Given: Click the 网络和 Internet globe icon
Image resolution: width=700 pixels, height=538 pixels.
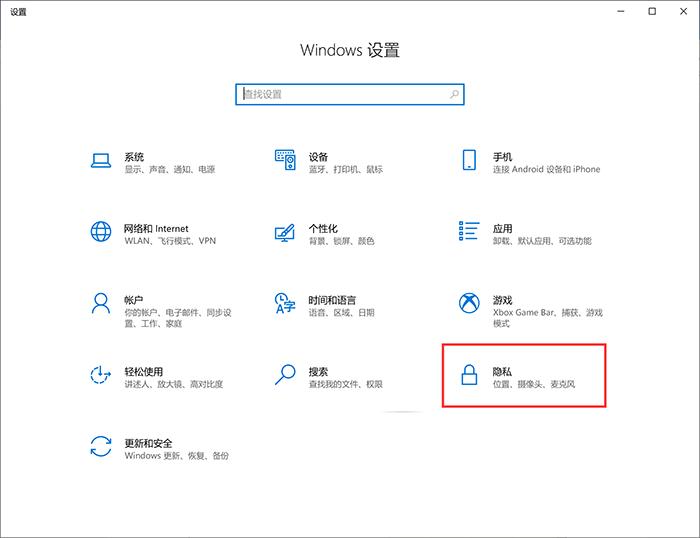Looking at the screenshot, I should (101, 231).
